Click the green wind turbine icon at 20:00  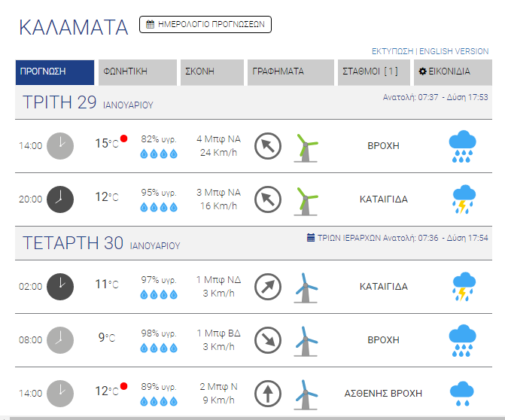306,199
